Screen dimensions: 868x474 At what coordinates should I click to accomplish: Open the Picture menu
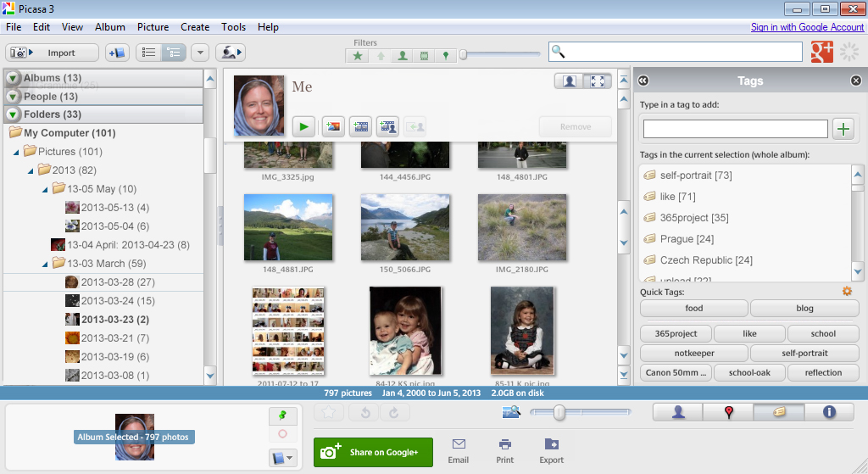153,26
